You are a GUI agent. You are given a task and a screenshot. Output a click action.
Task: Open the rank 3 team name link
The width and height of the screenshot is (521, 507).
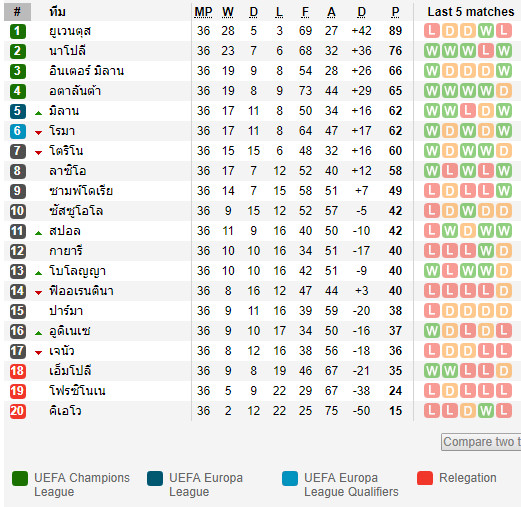tap(87, 71)
